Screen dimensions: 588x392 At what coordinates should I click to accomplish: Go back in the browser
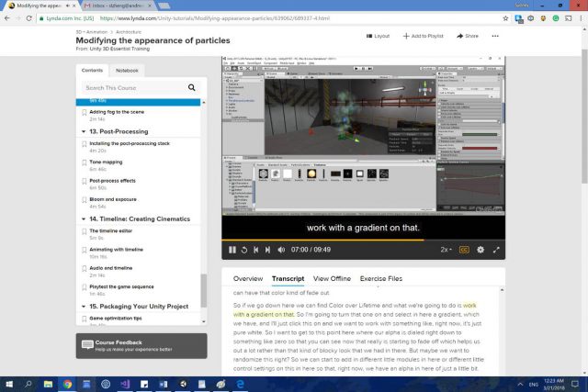coord(6,18)
